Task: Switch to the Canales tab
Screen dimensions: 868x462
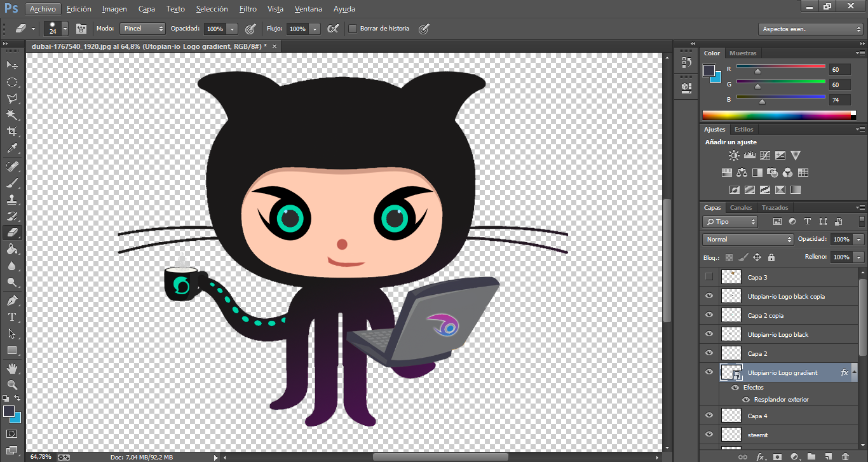Action: click(741, 208)
